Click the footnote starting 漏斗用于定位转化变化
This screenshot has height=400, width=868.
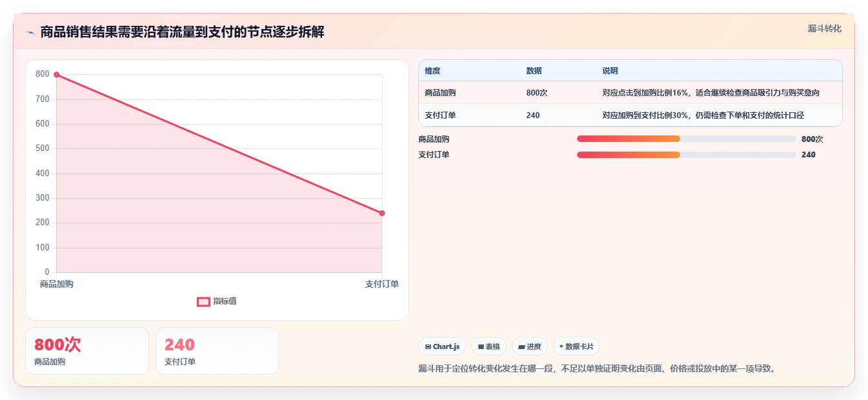[x=598, y=369]
